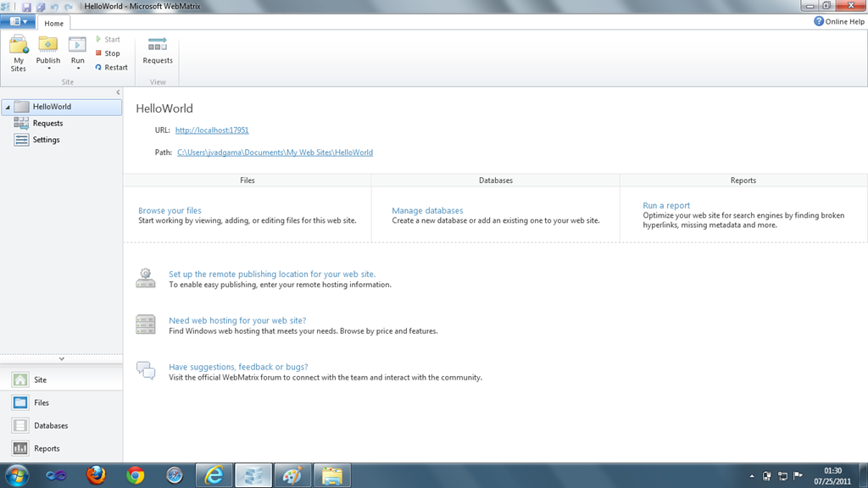Click the feedback speech bubbles icon
868x488 pixels.
(x=146, y=370)
